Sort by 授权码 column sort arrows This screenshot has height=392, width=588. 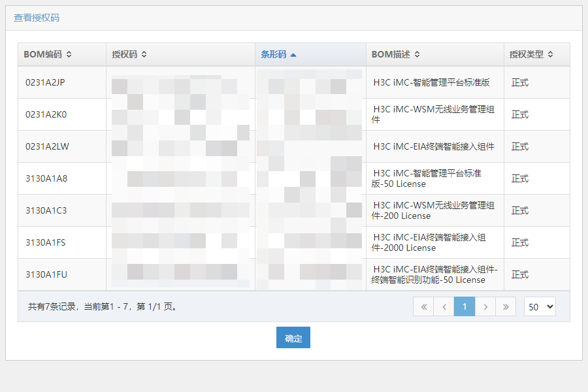pos(144,54)
